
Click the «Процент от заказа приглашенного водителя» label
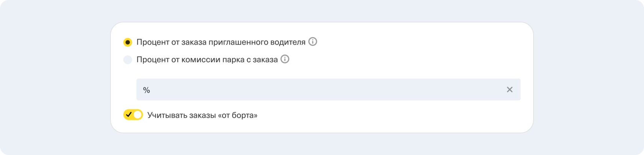tap(221, 42)
